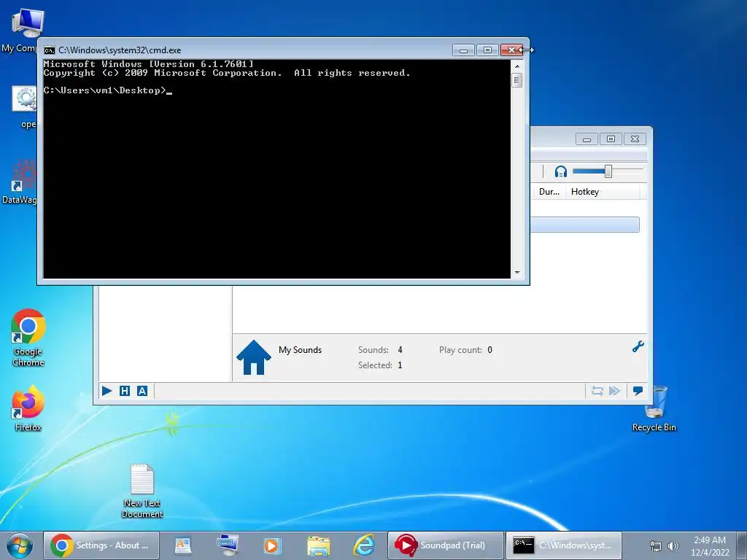Click the network tray icon

click(656, 546)
